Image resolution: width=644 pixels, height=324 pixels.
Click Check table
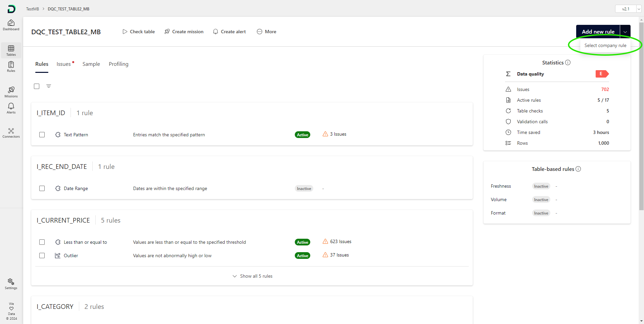click(139, 32)
